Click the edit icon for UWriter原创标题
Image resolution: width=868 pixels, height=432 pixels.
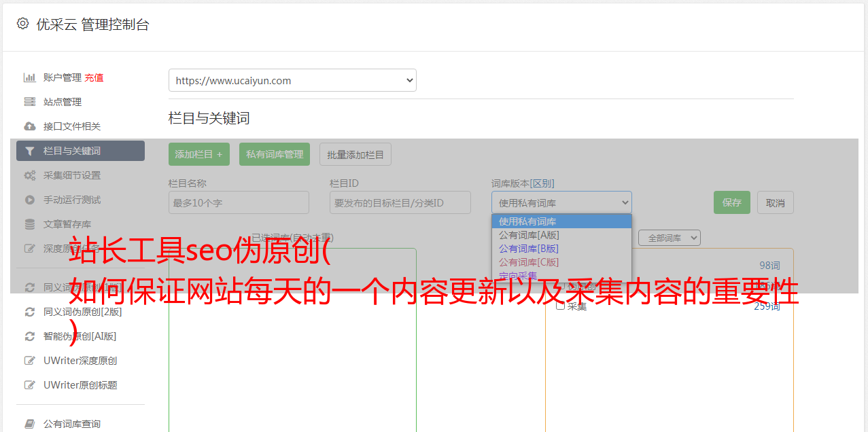pos(29,385)
